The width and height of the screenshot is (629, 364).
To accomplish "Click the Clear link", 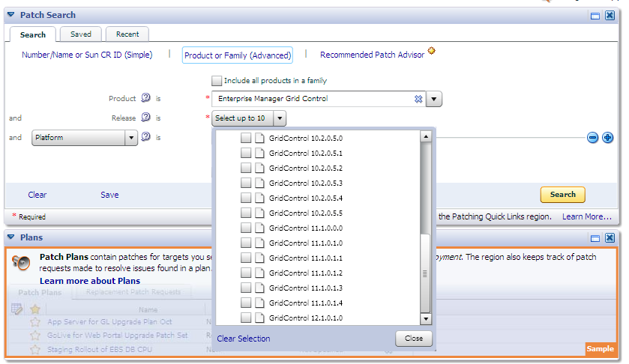I will click(37, 195).
